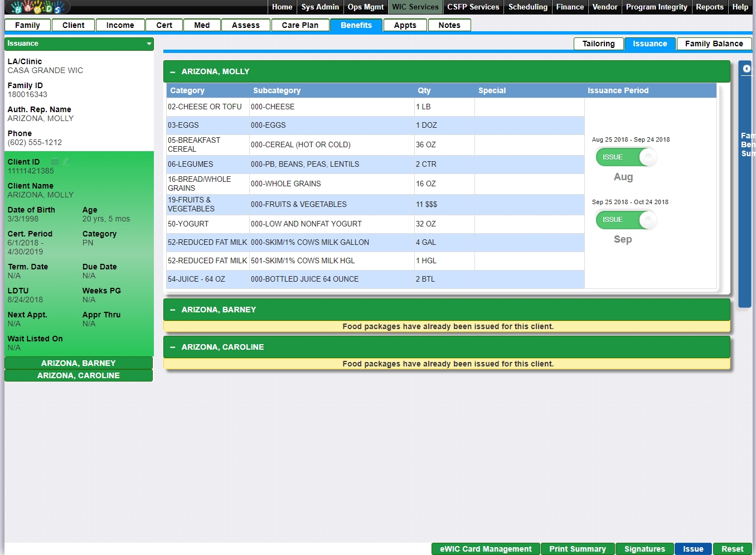Select ARIZONA, BARNEY in the left client list

pos(79,363)
